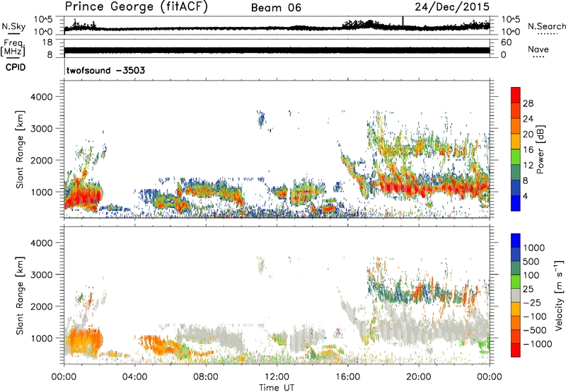The width and height of the screenshot is (566, 392).
Task: Click the 'Prince George (fitACF)' title text
Action: [x=136, y=6]
